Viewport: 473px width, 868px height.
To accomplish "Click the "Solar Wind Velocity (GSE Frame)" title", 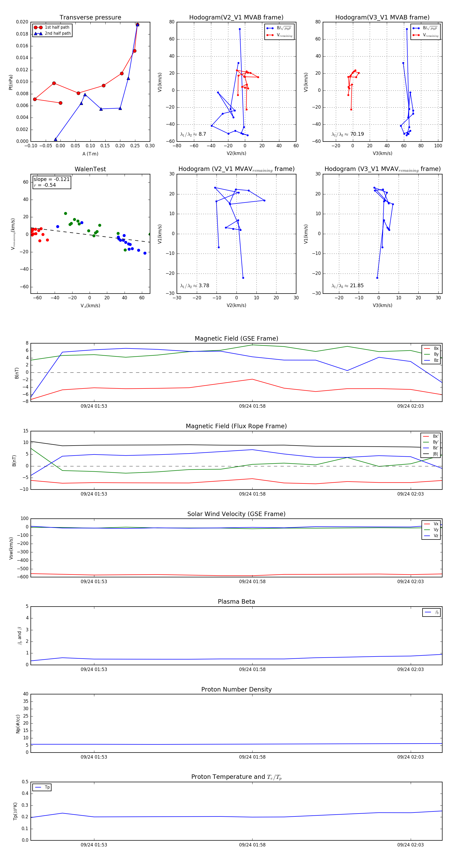I will pyautogui.click(x=236, y=514).
